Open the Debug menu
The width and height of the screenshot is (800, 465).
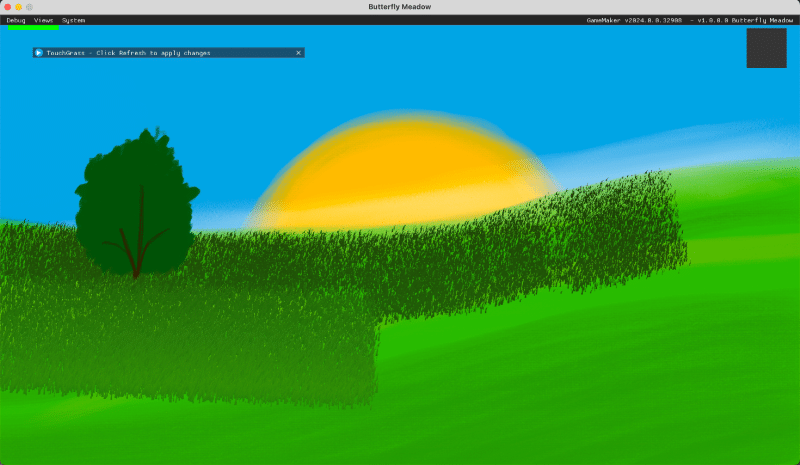tap(16, 20)
